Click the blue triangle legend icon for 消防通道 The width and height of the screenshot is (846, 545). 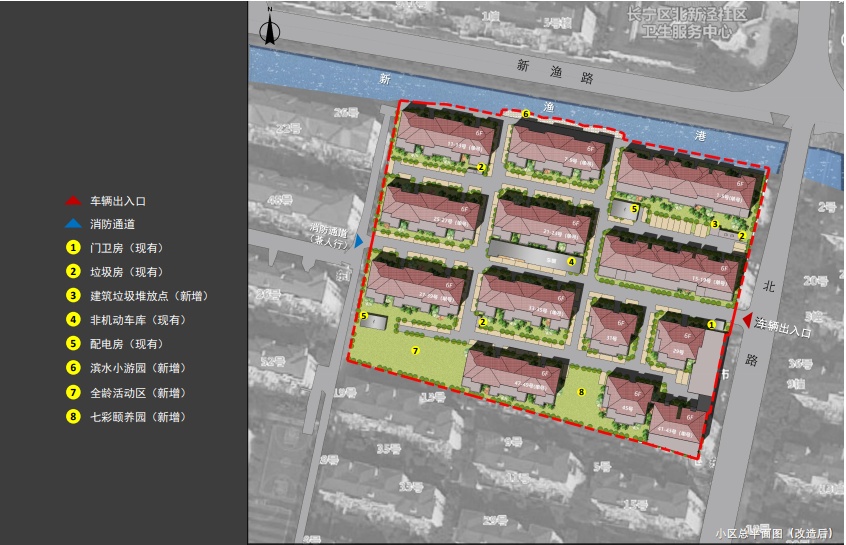(73, 224)
